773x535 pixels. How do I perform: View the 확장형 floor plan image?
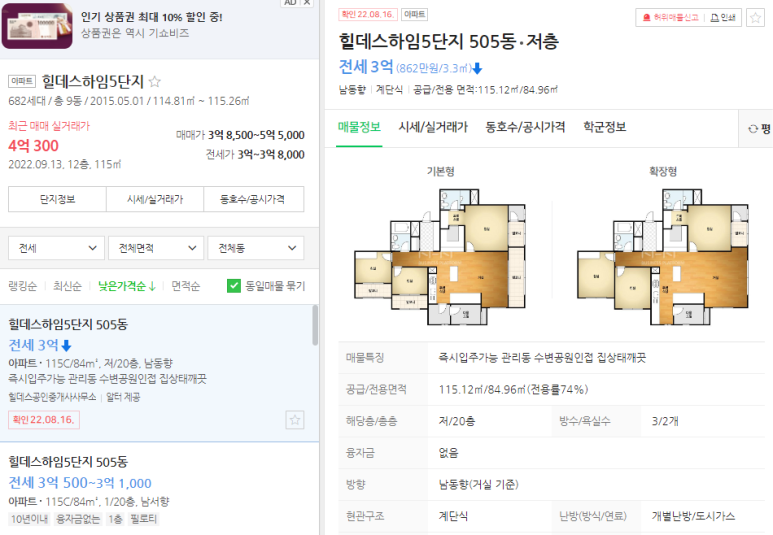point(663,256)
